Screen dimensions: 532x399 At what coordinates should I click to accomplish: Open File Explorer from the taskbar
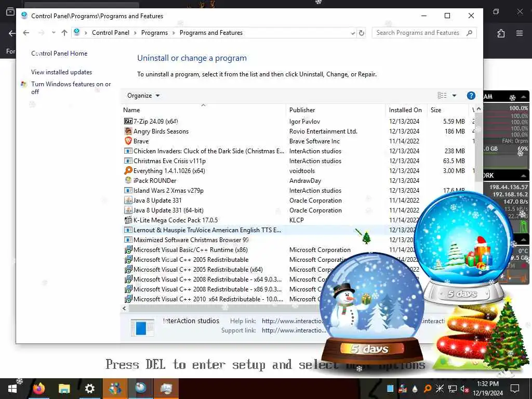[64, 389]
